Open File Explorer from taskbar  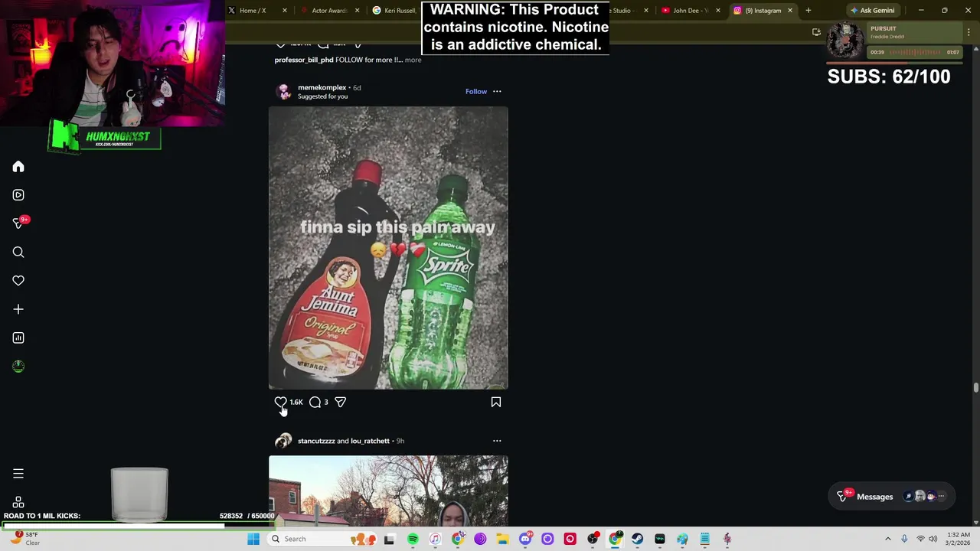point(502,539)
